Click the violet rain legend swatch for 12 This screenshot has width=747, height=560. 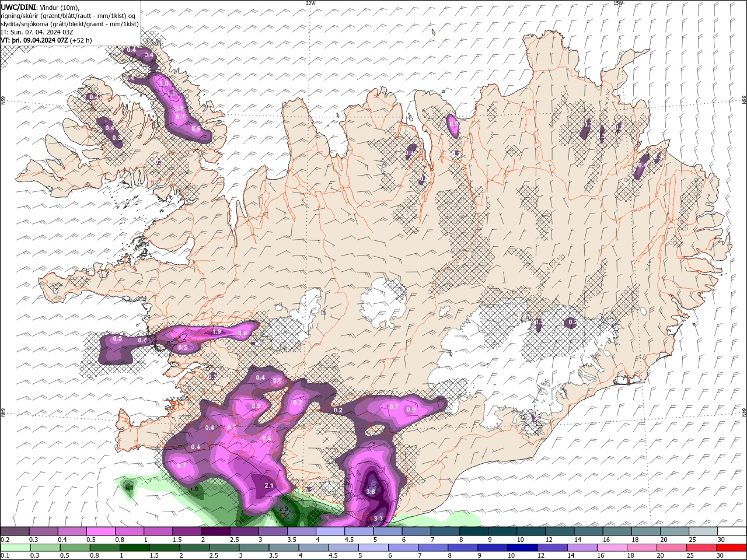click(551, 548)
